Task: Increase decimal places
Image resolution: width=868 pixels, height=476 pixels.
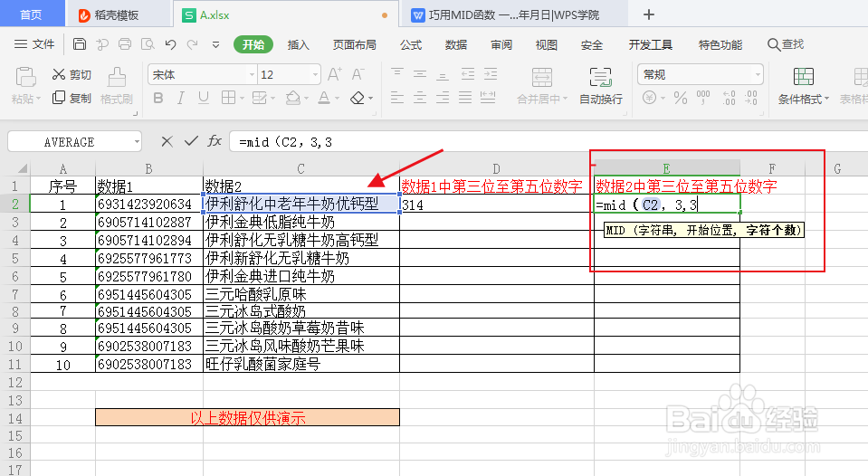Action: 729,99
